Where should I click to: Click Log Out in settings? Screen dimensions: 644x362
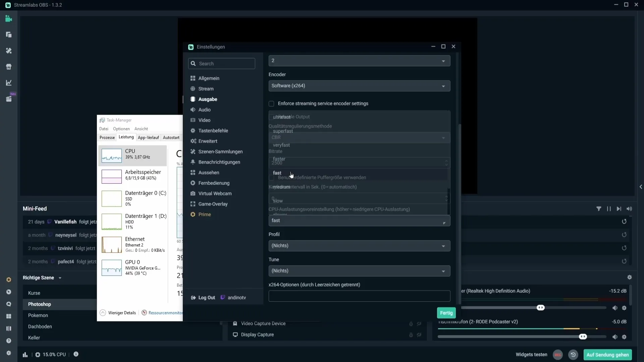pyautogui.click(x=203, y=298)
